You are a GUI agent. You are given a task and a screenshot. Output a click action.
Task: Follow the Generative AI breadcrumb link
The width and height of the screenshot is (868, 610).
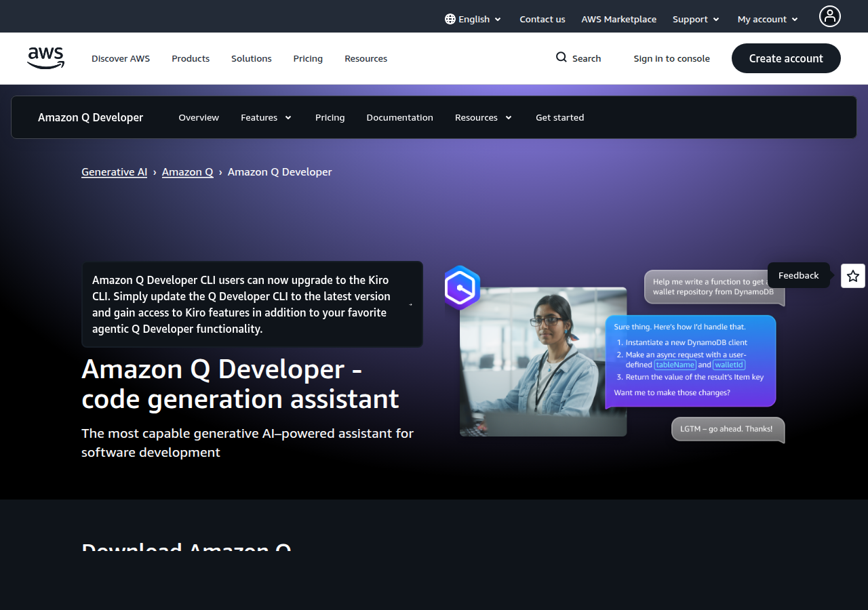[x=114, y=171]
